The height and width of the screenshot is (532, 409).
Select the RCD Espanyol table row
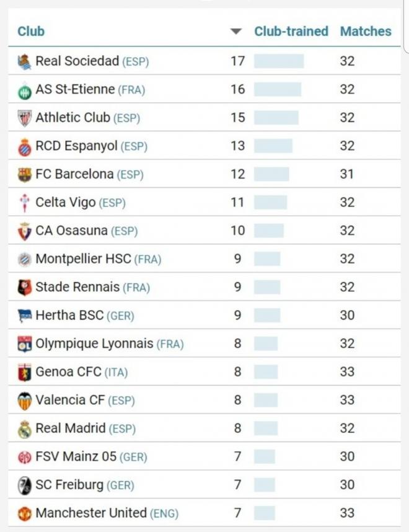coord(205,146)
